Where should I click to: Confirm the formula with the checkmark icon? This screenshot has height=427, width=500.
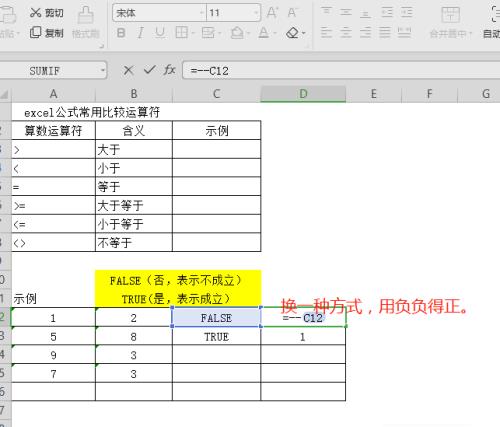click(149, 70)
